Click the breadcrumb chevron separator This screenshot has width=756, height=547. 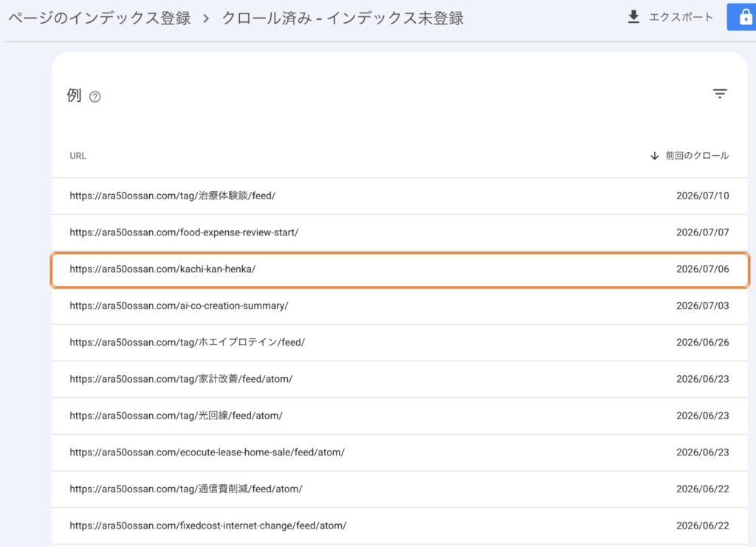pyautogui.click(x=206, y=18)
